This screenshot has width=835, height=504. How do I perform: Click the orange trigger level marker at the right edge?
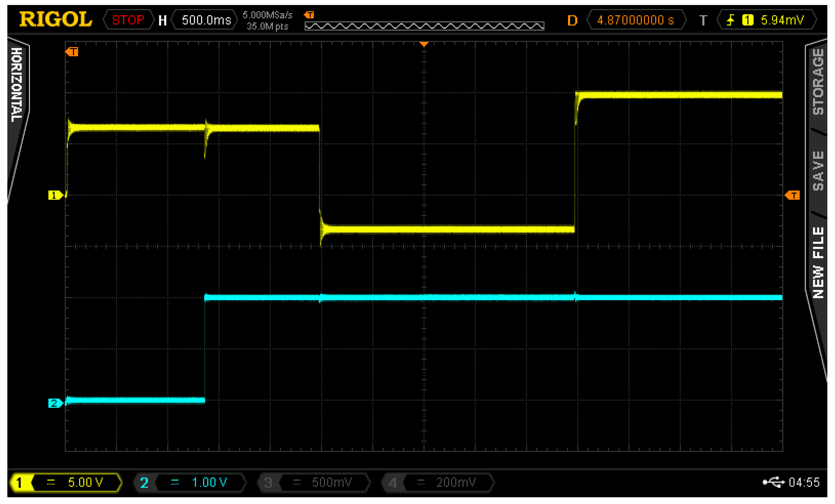pyautogui.click(x=792, y=195)
